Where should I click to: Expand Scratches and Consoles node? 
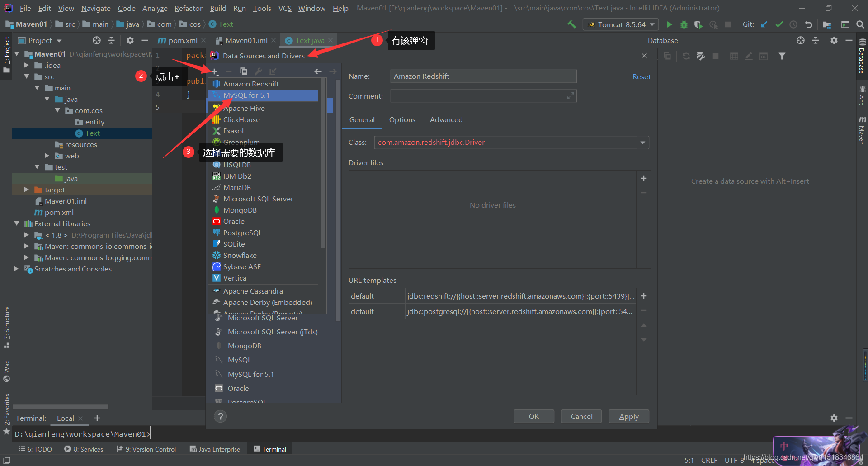[x=17, y=269]
